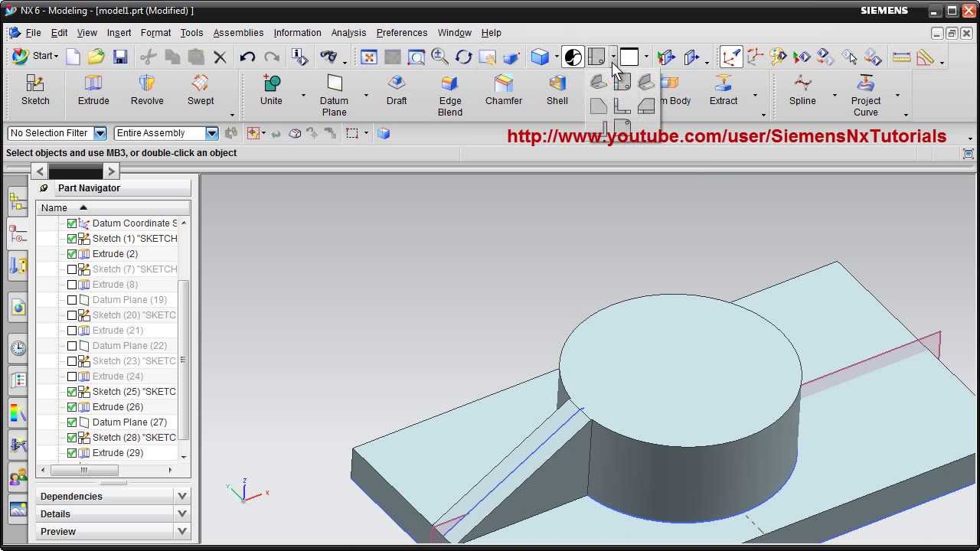This screenshot has height=551, width=980.
Task: Open the Insert menu
Action: (x=119, y=33)
